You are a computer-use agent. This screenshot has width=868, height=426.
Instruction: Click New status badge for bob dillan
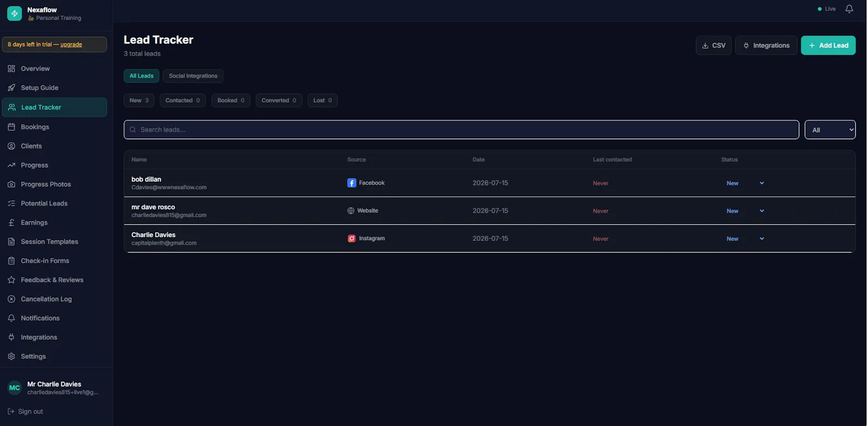[732, 183]
